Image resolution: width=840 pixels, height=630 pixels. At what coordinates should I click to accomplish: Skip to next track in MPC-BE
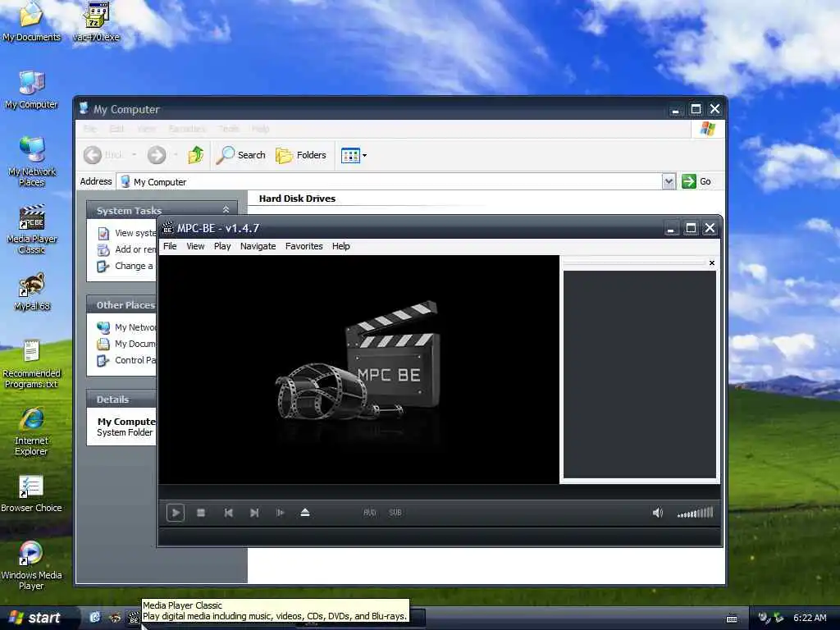pyautogui.click(x=254, y=513)
